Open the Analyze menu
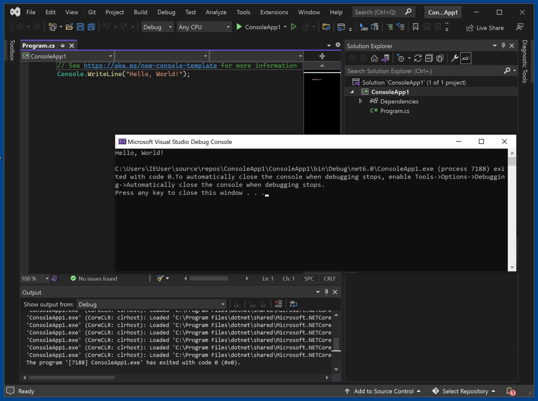Viewport: 538px width, 401px height. point(216,12)
